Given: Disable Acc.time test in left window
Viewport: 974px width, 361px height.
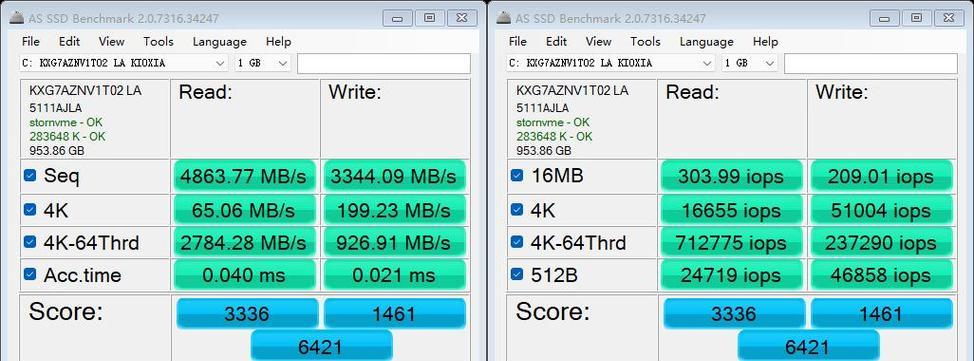Looking at the screenshot, I should tap(30, 274).
